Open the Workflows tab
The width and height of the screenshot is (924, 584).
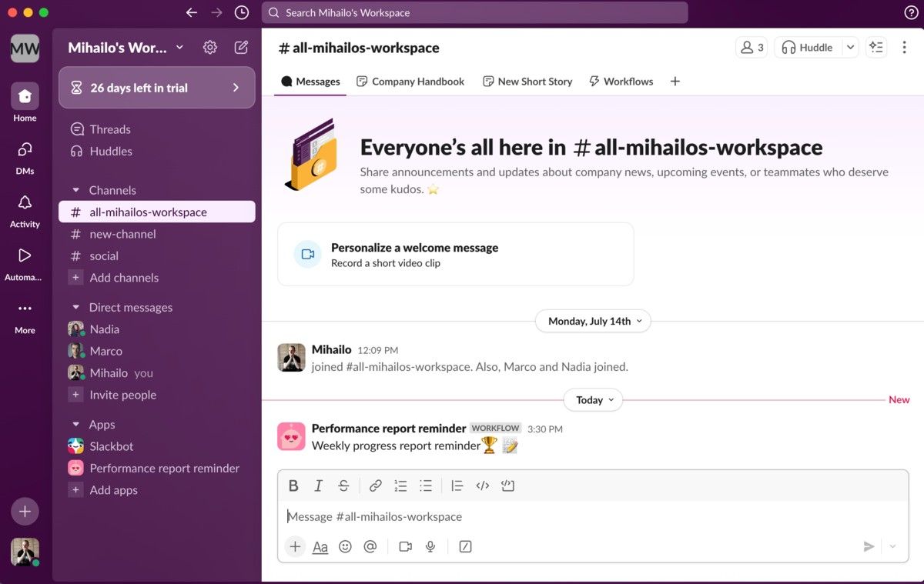(621, 81)
